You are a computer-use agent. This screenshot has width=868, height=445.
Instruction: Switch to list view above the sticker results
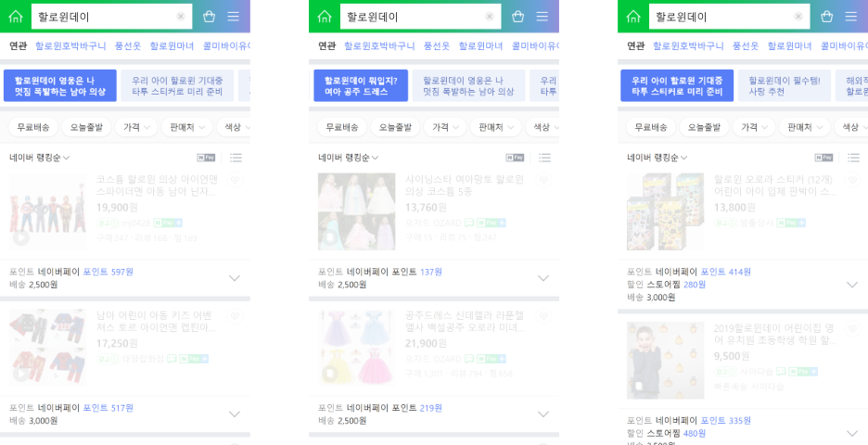coord(853,159)
